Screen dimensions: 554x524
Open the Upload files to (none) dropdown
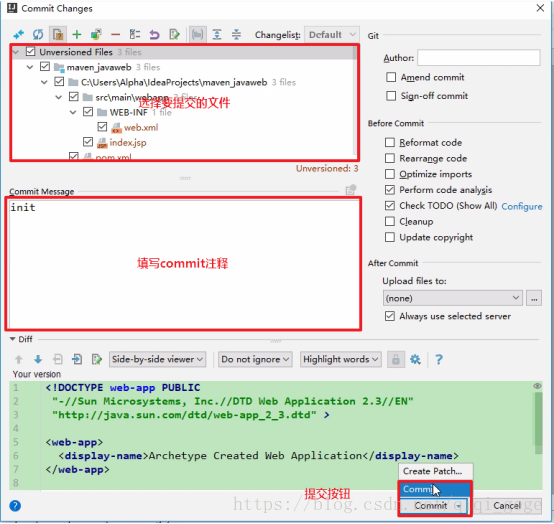453,298
